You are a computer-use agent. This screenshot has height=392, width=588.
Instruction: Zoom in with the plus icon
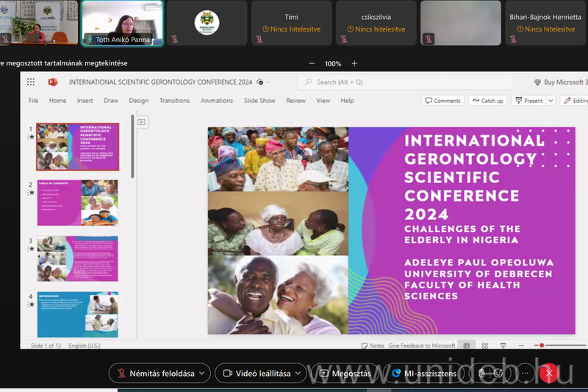click(x=354, y=64)
